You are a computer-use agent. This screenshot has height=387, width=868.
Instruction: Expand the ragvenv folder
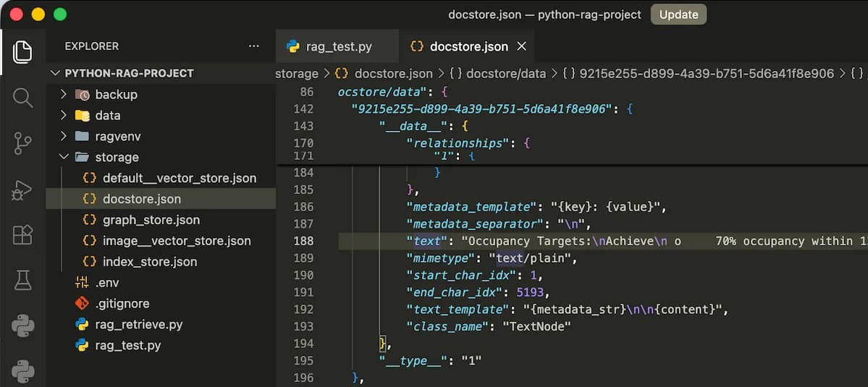click(x=63, y=137)
